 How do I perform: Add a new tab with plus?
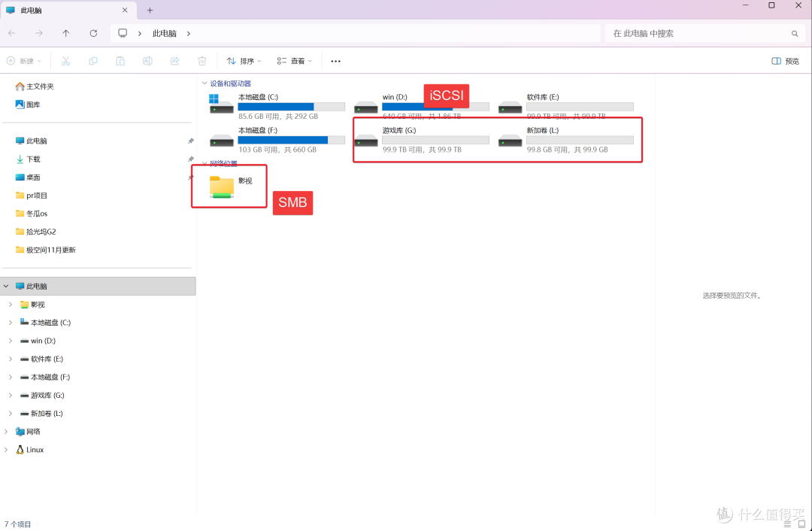click(150, 11)
